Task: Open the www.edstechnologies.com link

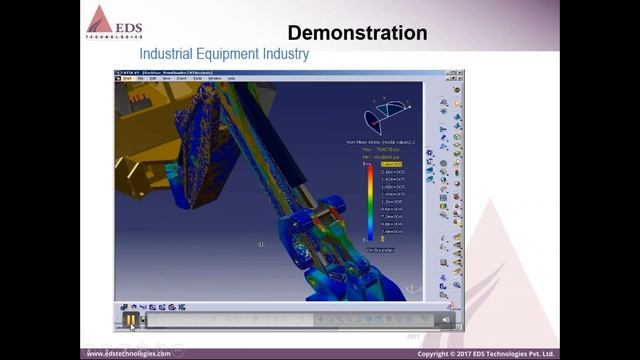Action: point(129,353)
